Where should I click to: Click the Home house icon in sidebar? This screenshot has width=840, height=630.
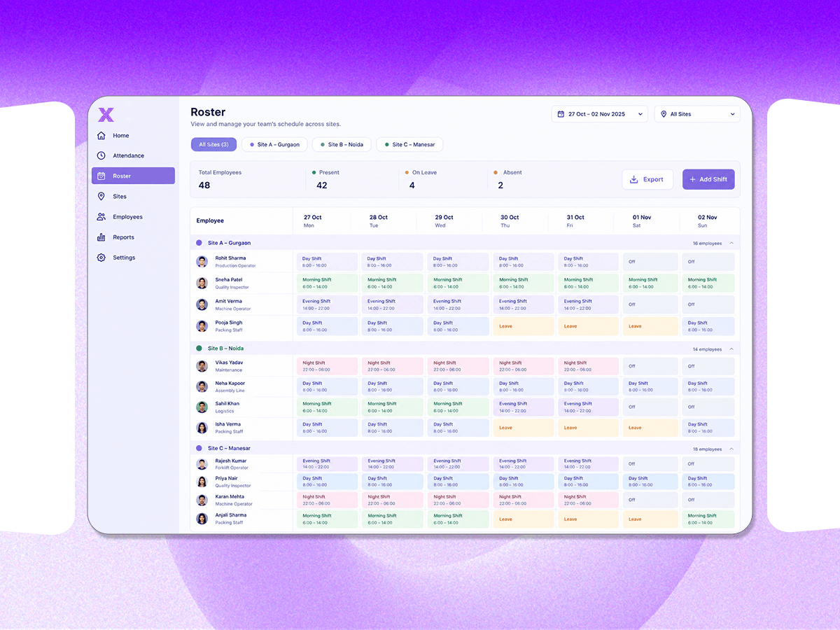click(x=101, y=136)
